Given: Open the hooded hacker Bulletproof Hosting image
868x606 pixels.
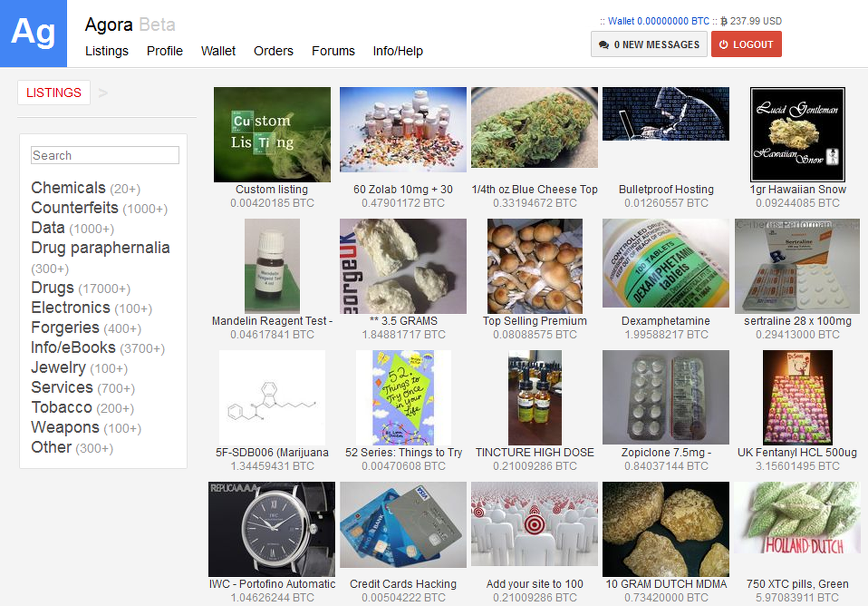Looking at the screenshot, I should click(666, 114).
